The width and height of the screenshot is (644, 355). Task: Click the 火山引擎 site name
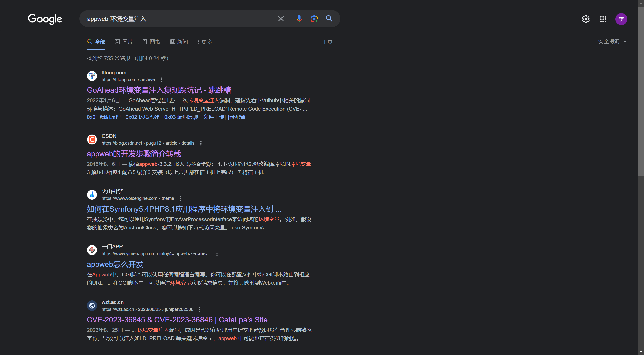coord(112,191)
